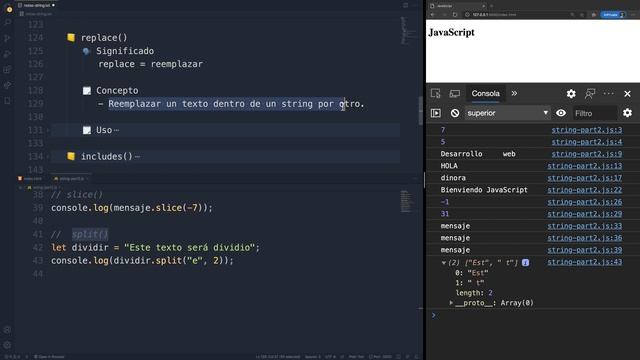Screen dimensions: 640x360
Task: Open the link string-part2.js:13
Action: pyautogui.click(x=584, y=166)
